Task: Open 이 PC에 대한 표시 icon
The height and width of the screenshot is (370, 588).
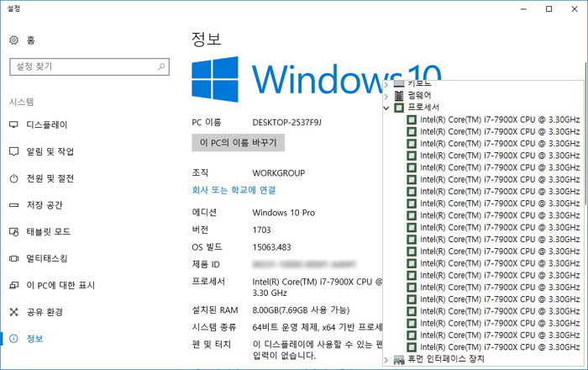Action: 14,285
